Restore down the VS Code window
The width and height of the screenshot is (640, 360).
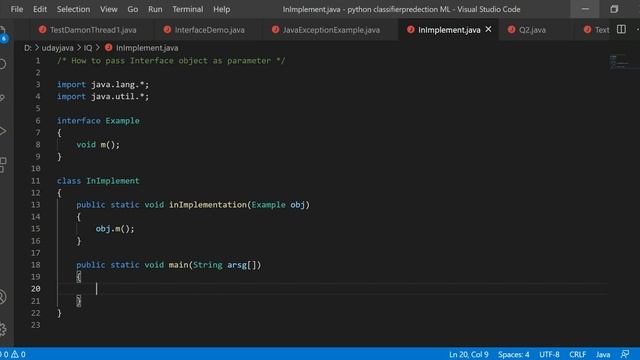pos(614,9)
